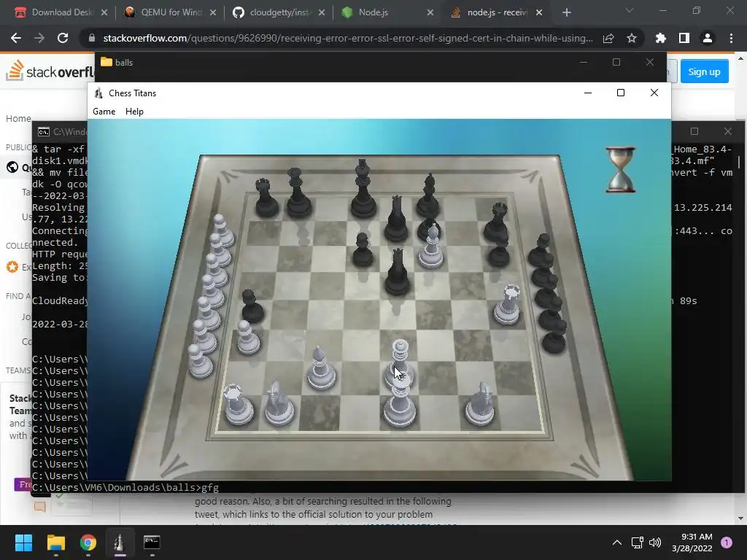The height and width of the screenshot is (560, 747).
Task: Click the black bishop next to the corner rook
Action: click(297, 193)
